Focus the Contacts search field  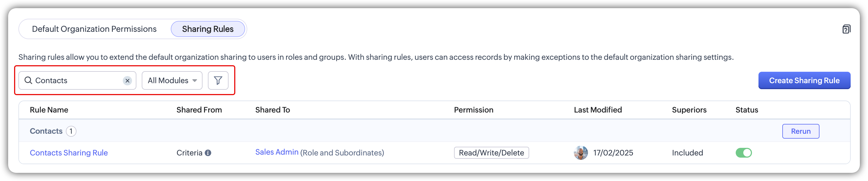point(78,80)
